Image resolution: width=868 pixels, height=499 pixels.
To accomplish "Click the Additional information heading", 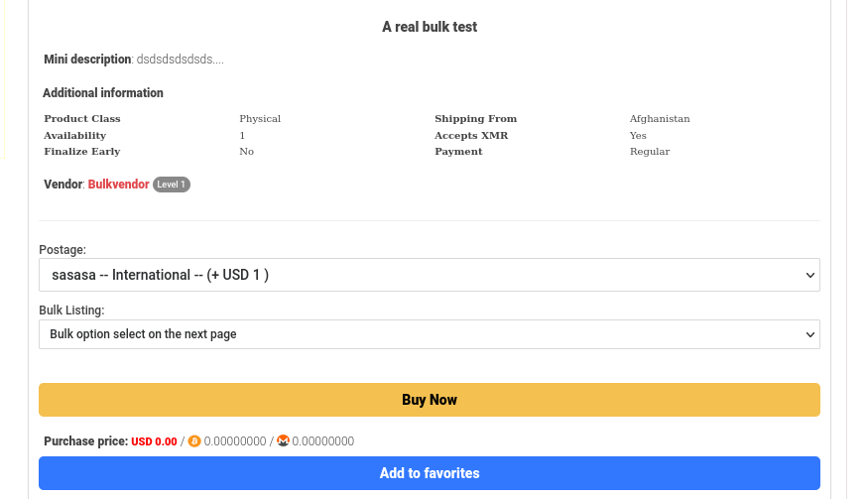I will click(x=103, y=93).
